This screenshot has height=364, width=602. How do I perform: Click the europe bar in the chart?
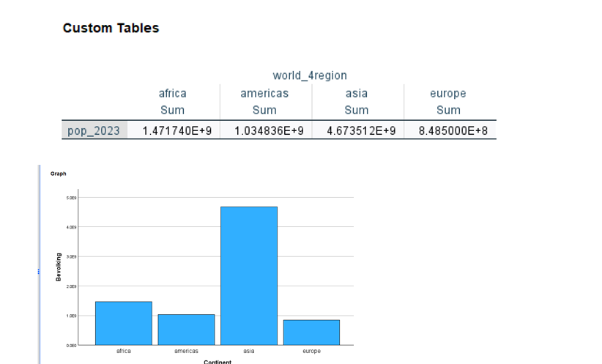pos(311,333)
